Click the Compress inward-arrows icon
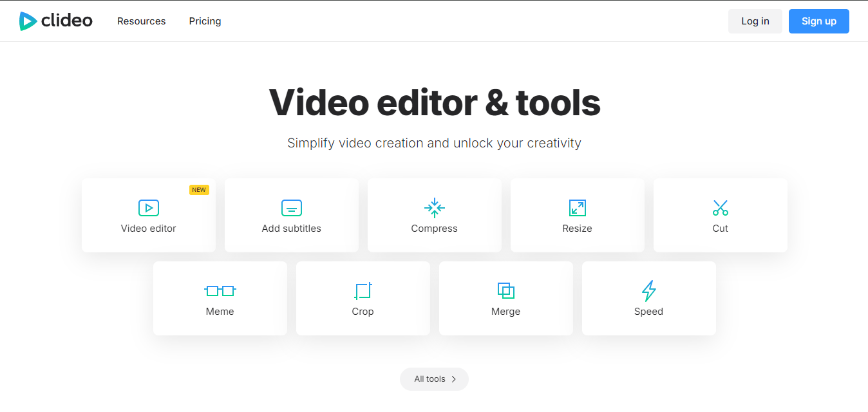868x412 pixels. tap(435, 208)
